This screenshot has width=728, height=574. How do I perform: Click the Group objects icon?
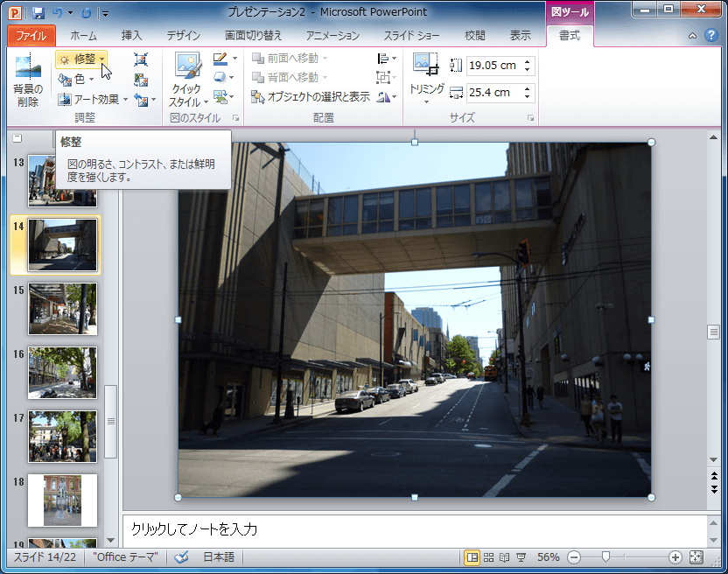pos(383,78)
